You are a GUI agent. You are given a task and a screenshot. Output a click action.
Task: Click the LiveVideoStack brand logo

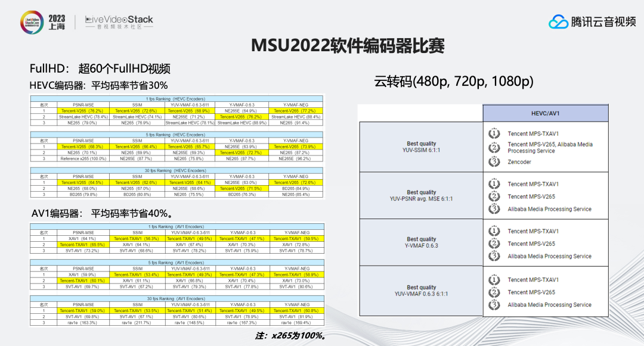(x=119, y=22)
